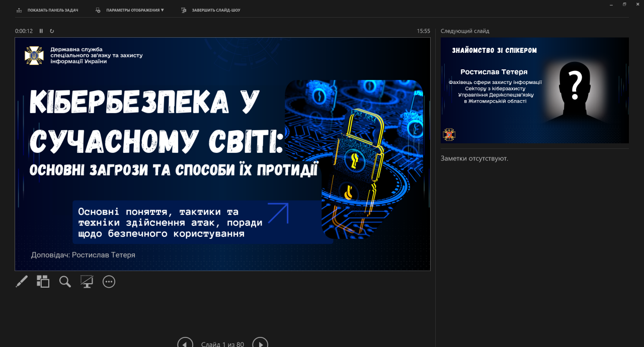This screenshot has width=644, height=347.
Task: Click 'Показать панель задач'
Action: (48, 10)
